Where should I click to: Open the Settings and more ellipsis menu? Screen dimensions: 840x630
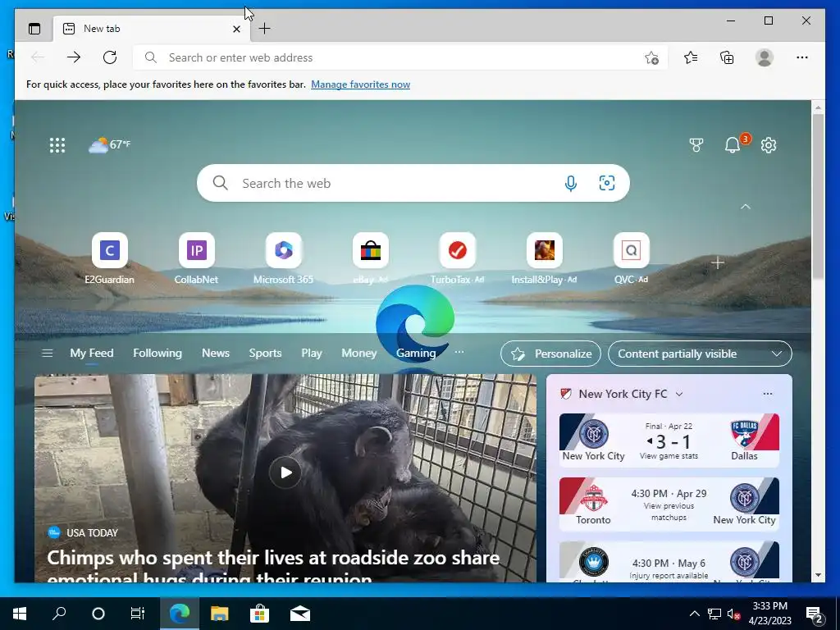(x=802, y=57)
